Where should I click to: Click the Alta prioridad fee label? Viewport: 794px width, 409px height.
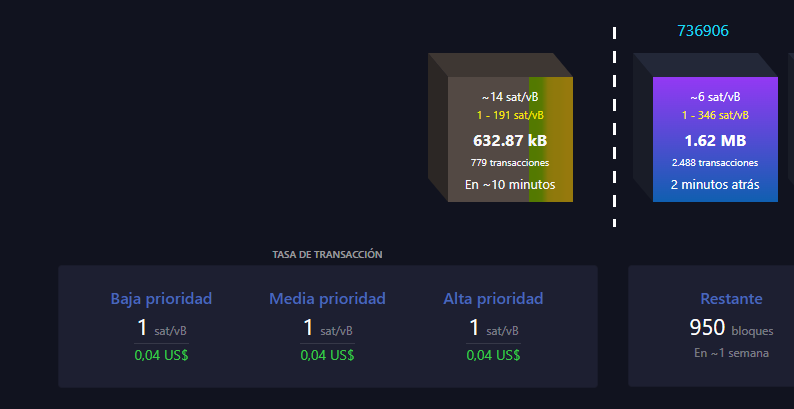(493, 299)
